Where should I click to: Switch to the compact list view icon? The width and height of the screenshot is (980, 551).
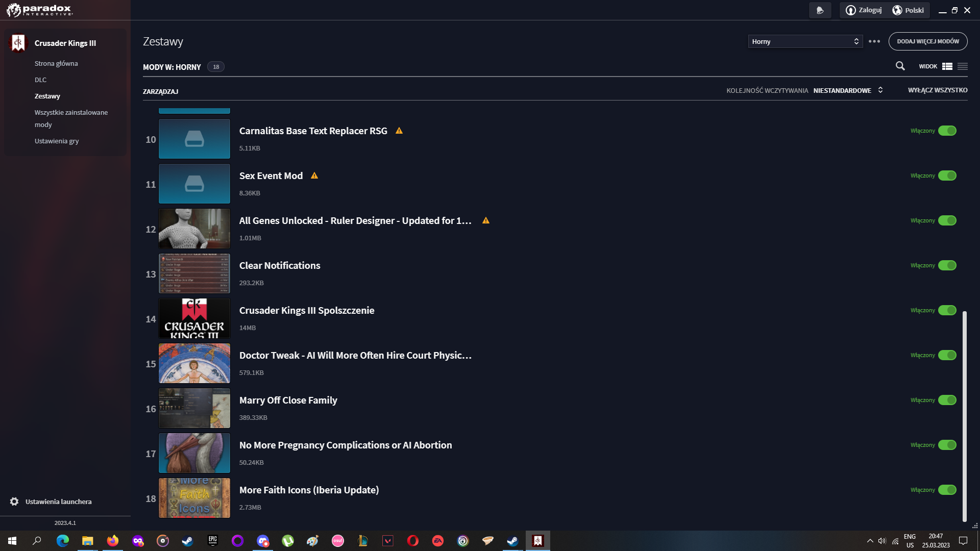pos(963,66)
